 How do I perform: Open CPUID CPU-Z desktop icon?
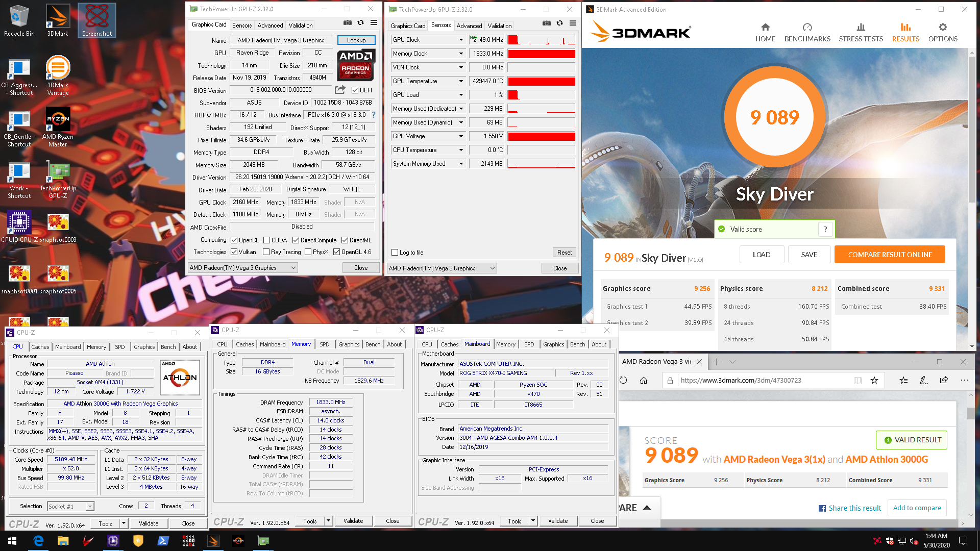coord(19,227)
